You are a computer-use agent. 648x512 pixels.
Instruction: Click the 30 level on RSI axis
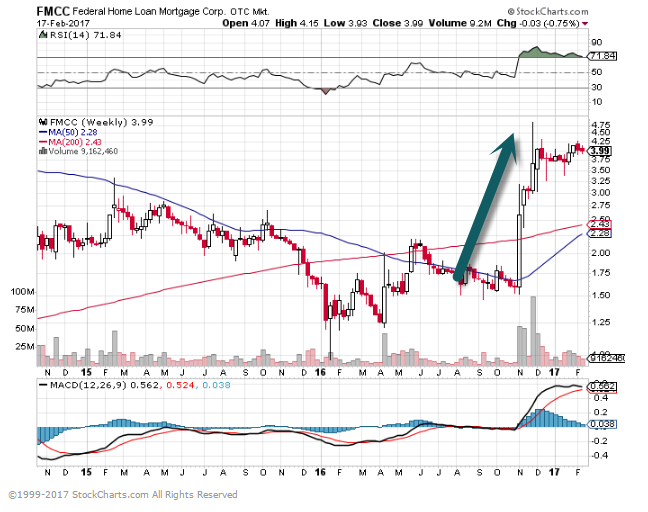[596, 87]
